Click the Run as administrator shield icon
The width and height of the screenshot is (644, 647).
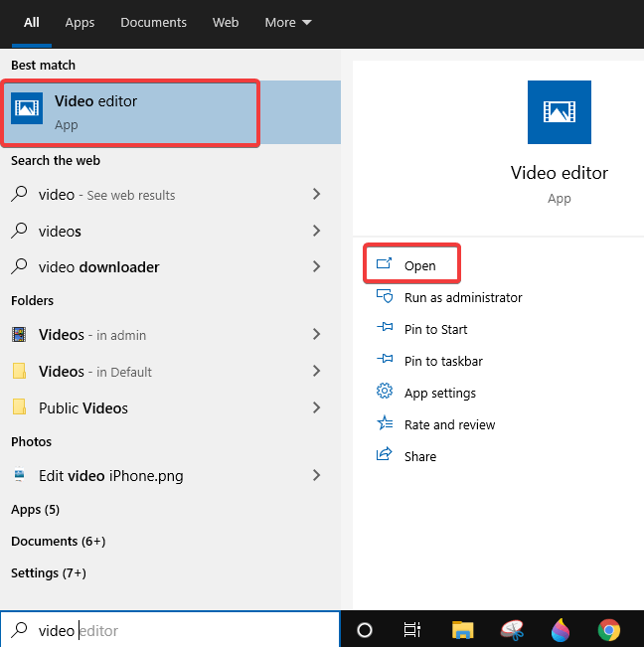click(384, 296)
